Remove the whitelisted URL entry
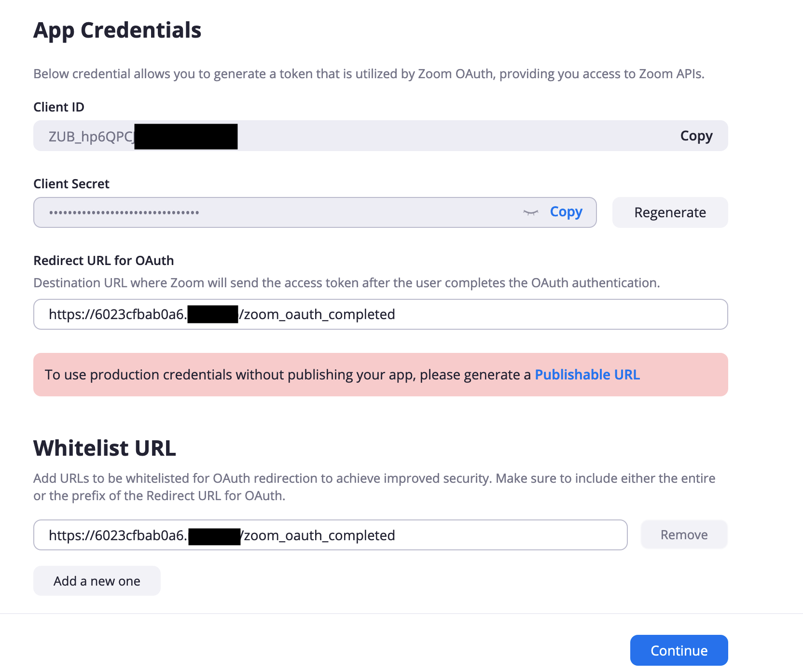 click(x=684, y=534)
